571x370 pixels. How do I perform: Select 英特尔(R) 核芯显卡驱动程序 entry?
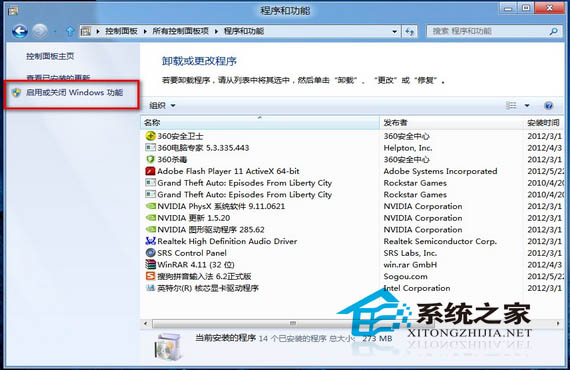(208, 288)
